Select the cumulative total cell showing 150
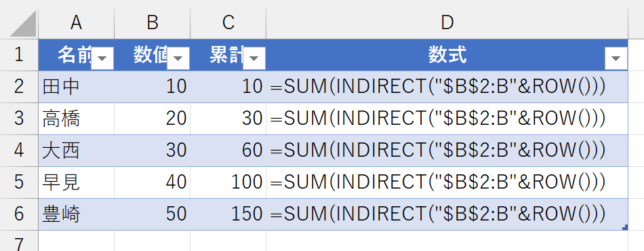This screenshot has height=251, width=644. click(x=228, y=214)
